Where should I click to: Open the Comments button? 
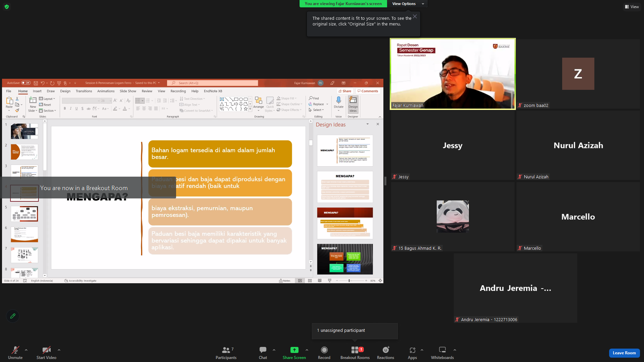tap(368, 91)
